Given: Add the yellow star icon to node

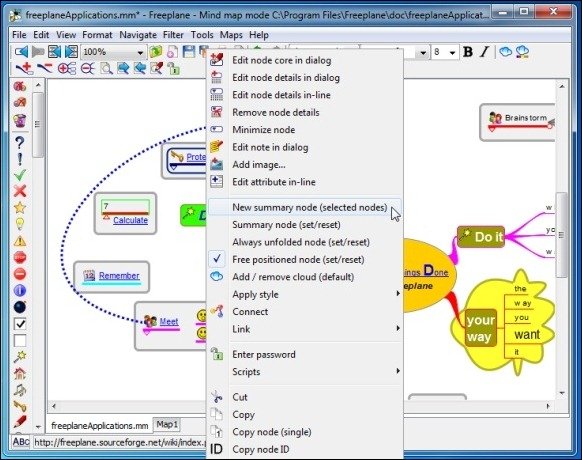Looking at the screenshot, I should click(x=20, y=207).
